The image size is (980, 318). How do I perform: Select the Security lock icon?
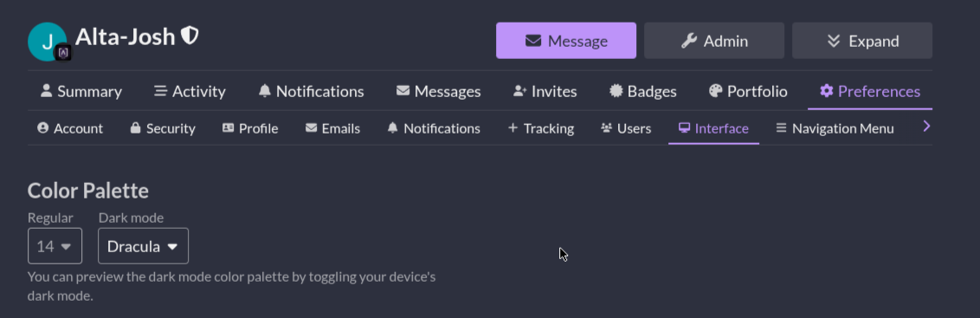coord(134,127)
